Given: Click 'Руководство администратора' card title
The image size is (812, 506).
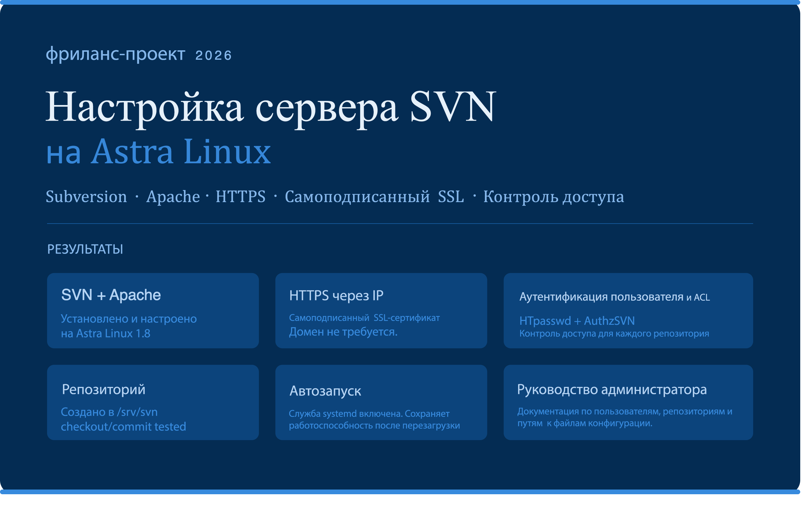Looking at the screenshot, I should click(x=612, y=390).
